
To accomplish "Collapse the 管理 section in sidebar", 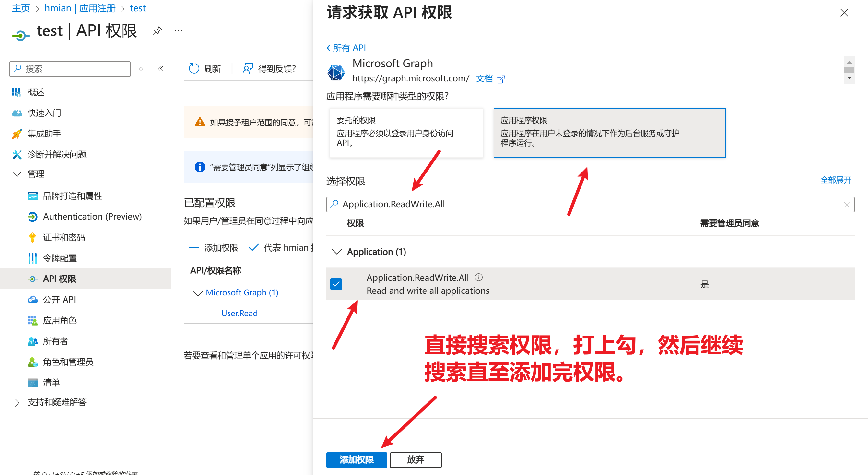I will point(17,174).
